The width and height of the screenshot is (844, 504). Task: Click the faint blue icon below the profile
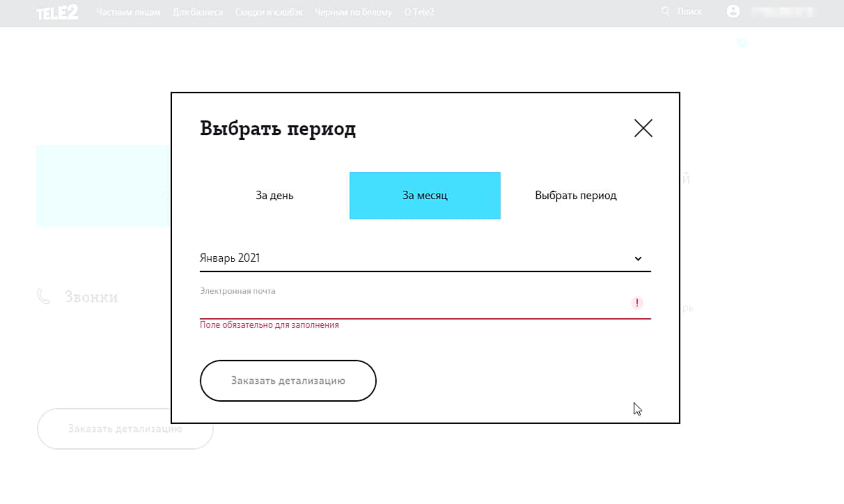click(x=742, y=43)
